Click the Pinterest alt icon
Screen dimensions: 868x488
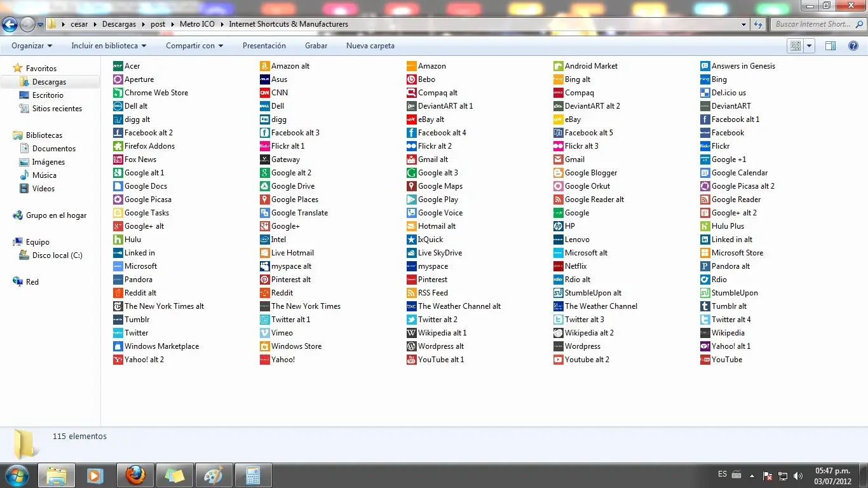pos(265,280)
